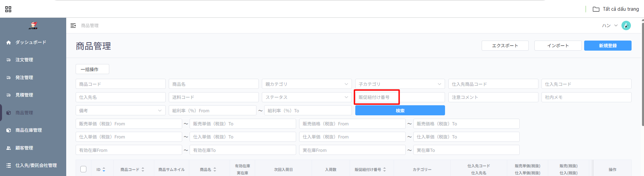Image resolution: width=644 pixels, height=176 pixels.
Task: Open the ハン user menu chevron
Action: pos(616,25)
